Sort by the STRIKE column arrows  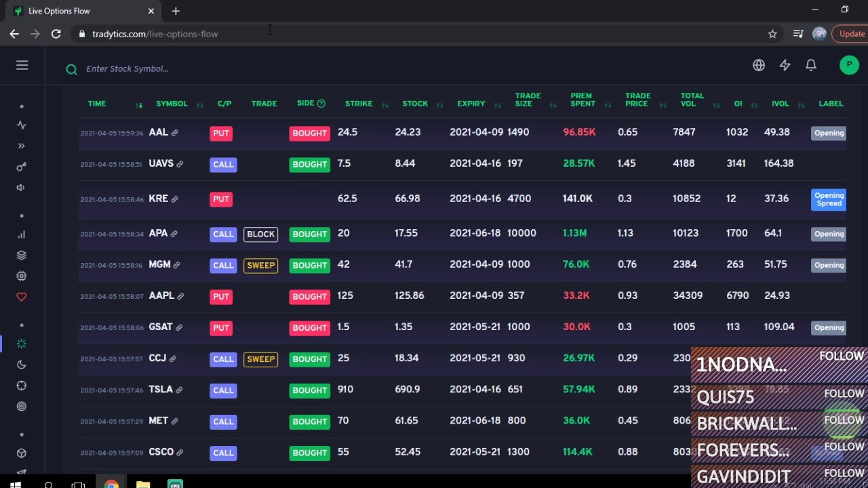(x=384, y=105)
